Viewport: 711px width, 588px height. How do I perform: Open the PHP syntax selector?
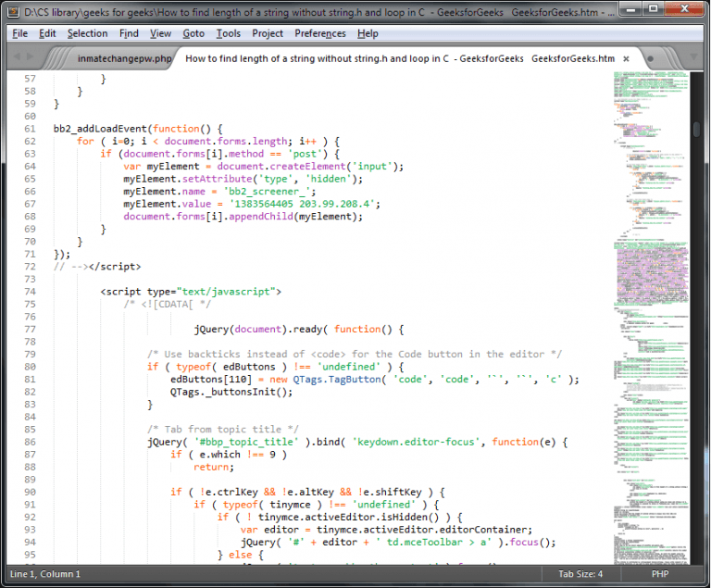[x=660, y=574]
